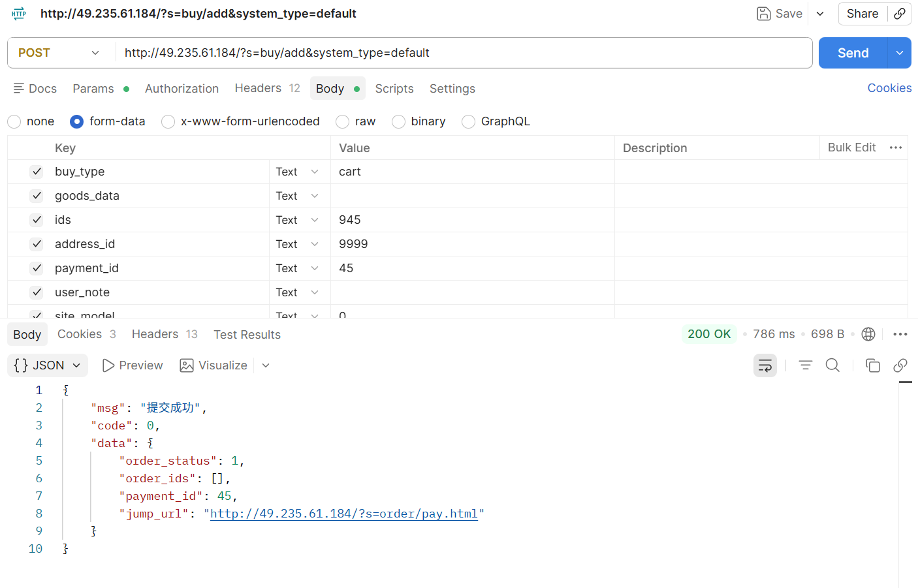This screenshot has height=588, width=918.
Task: Send the POST request
Action: (x=853, y=53)
